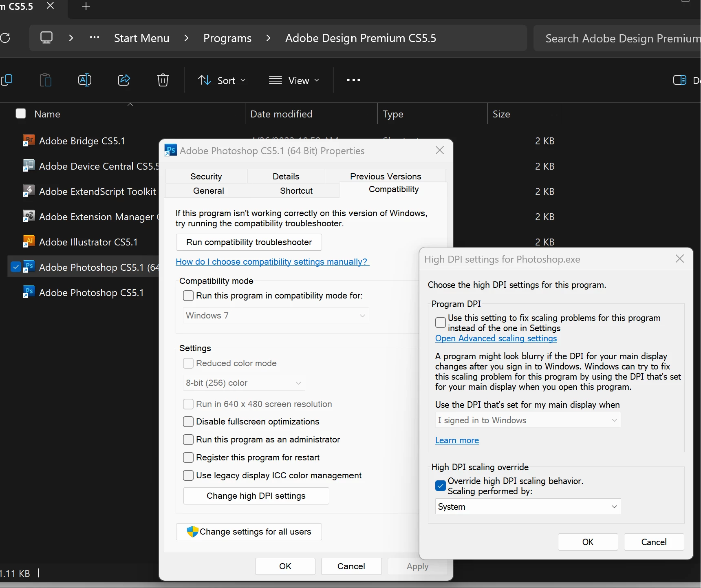701x588 pixels.
Task: Click Cancel in High DPI settings dialog
Action: tap(654, 542)
